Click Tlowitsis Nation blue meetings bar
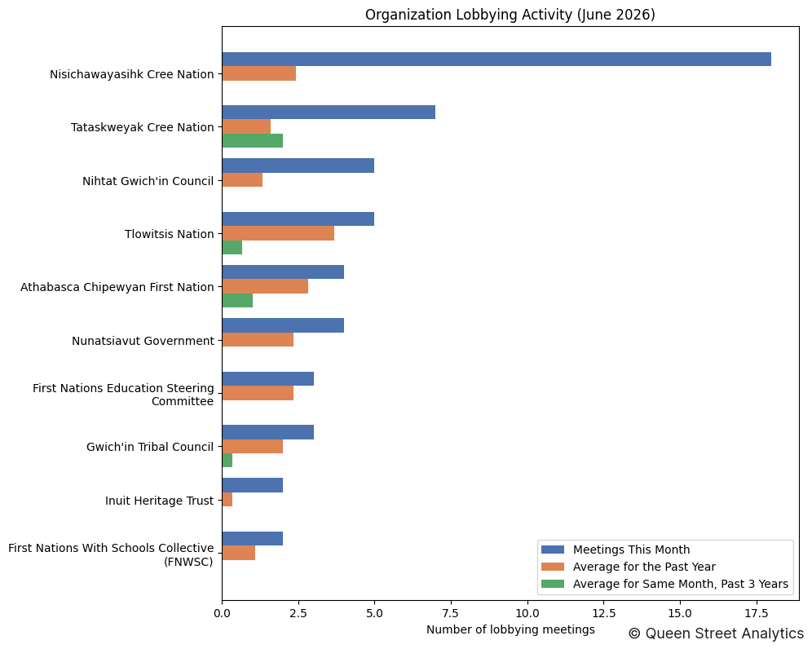Screen dimensions: 812x649 tap(298, 219)
